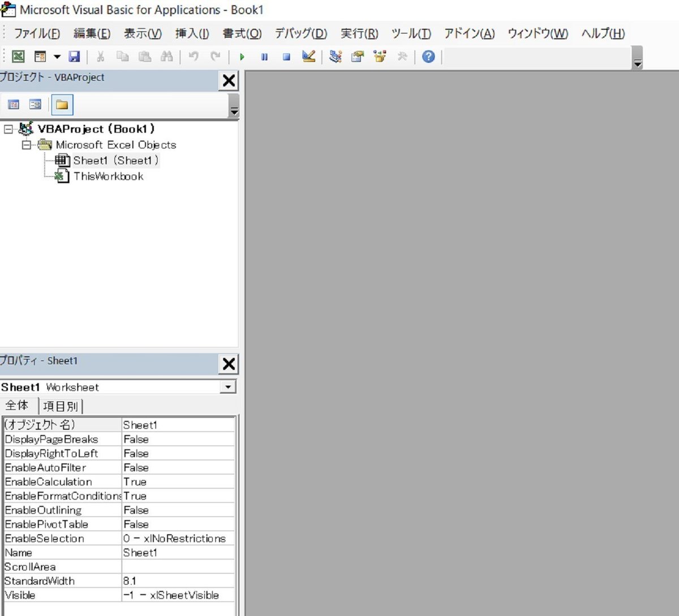This screenshot has height=616, width=679.
Task: Toggle Design Mode icon
Action: tap(308, 57)
